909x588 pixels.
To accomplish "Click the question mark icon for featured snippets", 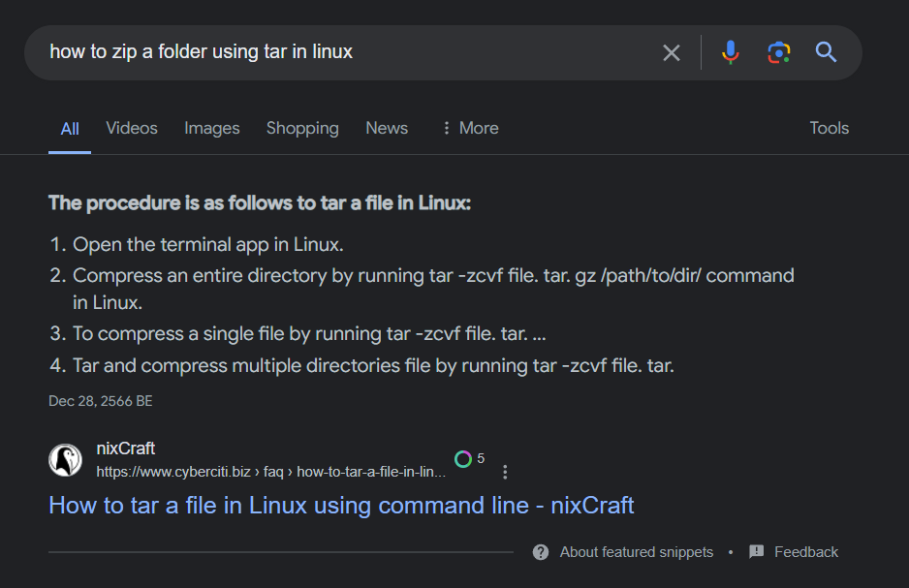I will point(541,552).
